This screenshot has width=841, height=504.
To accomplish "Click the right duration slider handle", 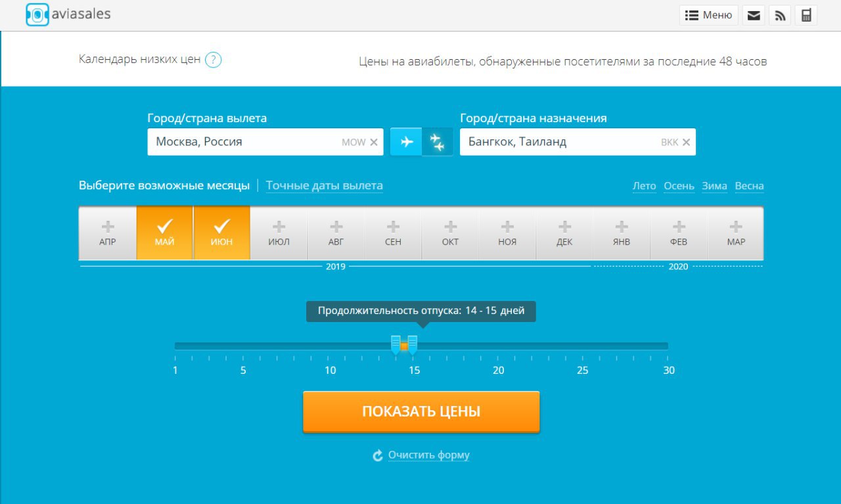I will pyautogui.click(x=413, y=344).
